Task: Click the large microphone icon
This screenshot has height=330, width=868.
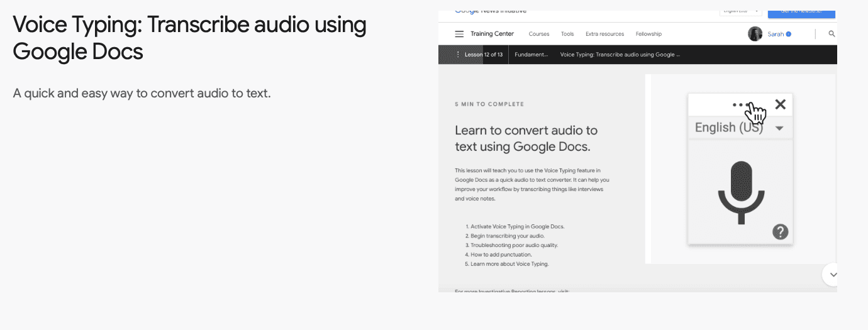Action: (x=741, y=192)
